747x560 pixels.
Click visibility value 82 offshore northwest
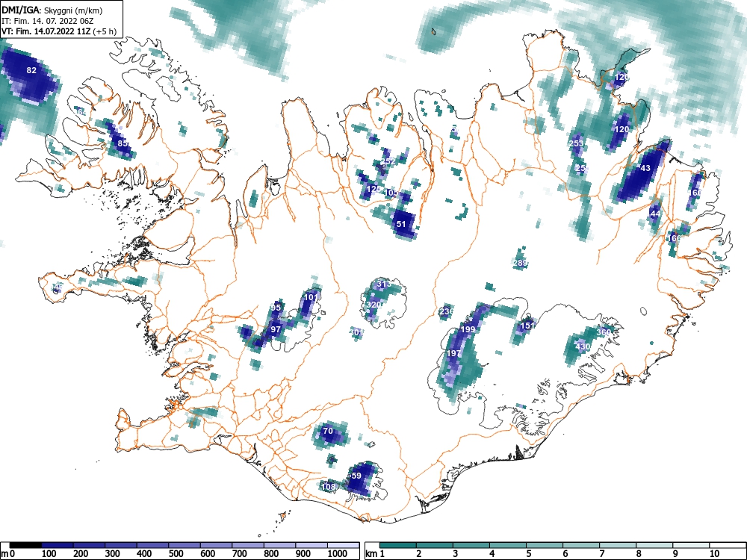pyautogui.click(x=31, y=70)
